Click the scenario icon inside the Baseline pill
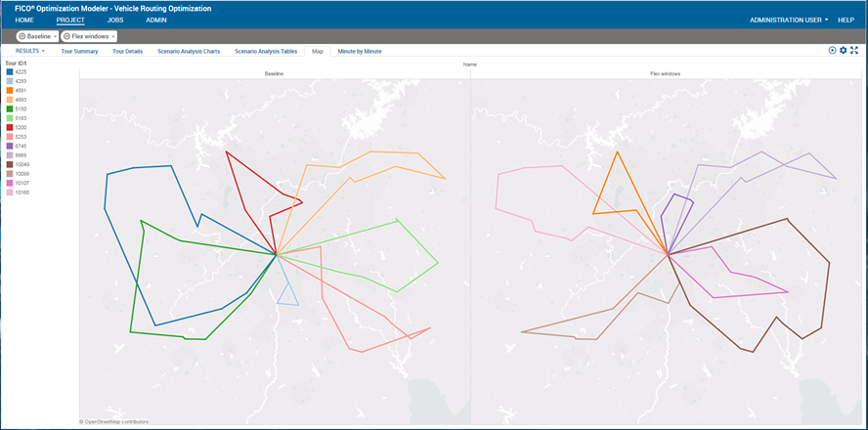Viewport: 868px width, 430px height. (x=22, y=36)
